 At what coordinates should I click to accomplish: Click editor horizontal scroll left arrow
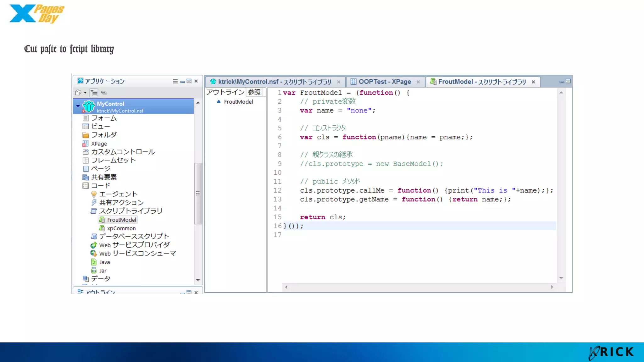(x=286, y=287)
